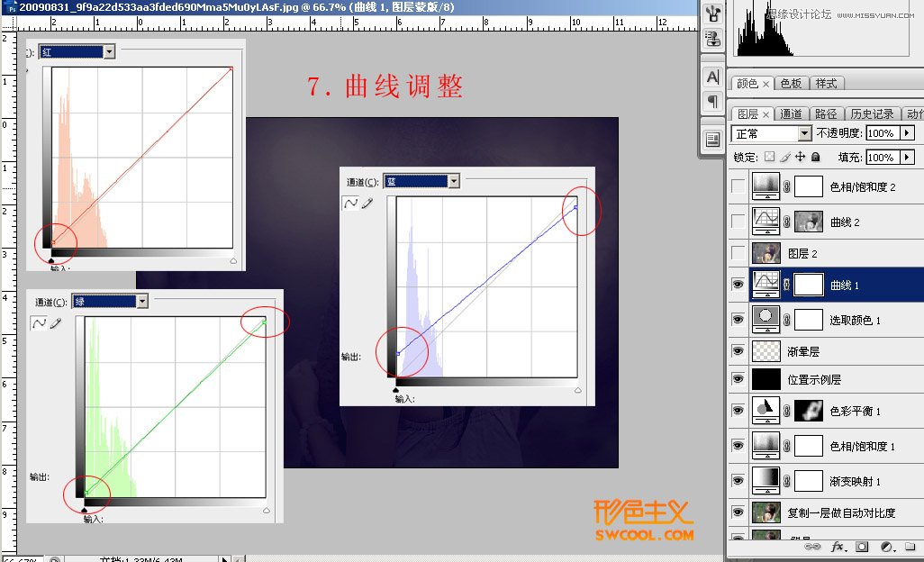Click black point slider in blue curves dialog
The image size is (924, 562).
point(395,390)
